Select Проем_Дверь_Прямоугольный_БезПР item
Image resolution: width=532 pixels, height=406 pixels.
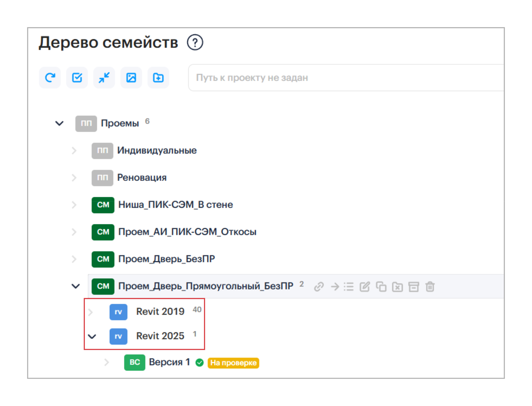206,286
